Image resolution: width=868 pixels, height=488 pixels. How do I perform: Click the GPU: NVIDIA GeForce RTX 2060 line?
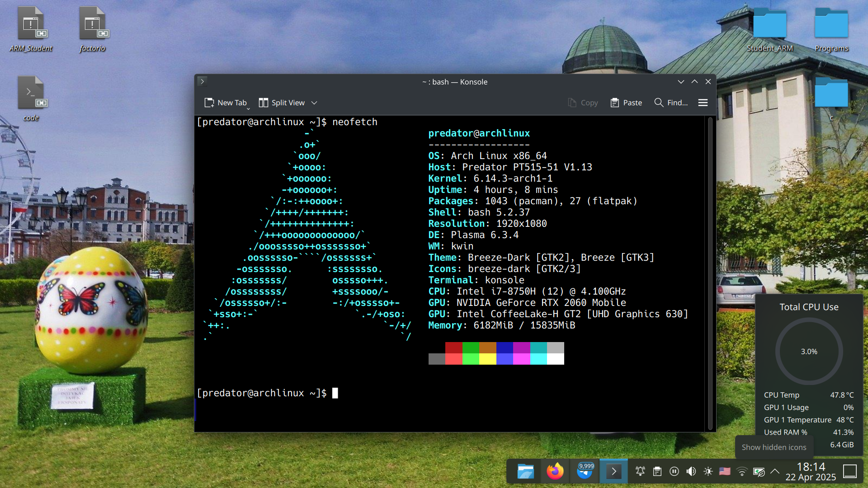(527, 303)
